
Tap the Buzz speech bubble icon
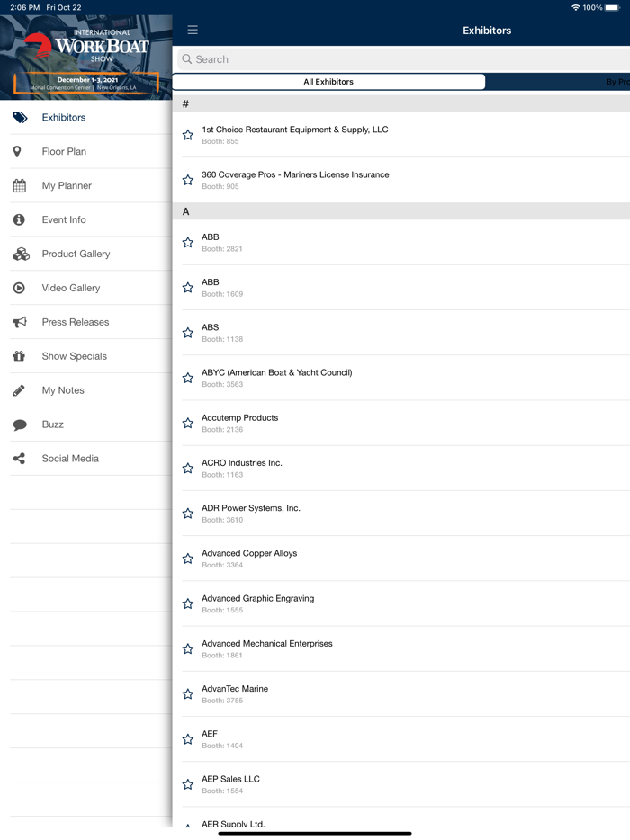point(19,425)
